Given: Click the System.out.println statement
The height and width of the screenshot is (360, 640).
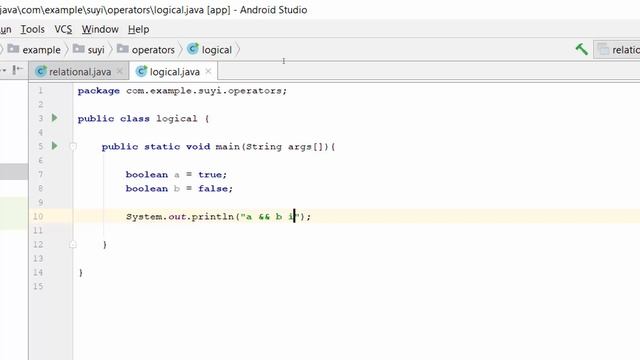Looking at the screenshot, I should 218,217.
